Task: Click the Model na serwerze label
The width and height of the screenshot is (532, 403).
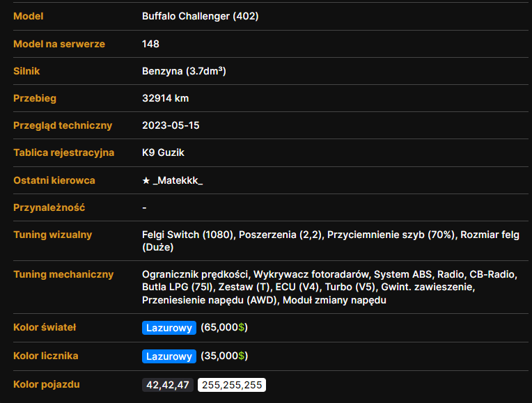Action: point(59,44)
